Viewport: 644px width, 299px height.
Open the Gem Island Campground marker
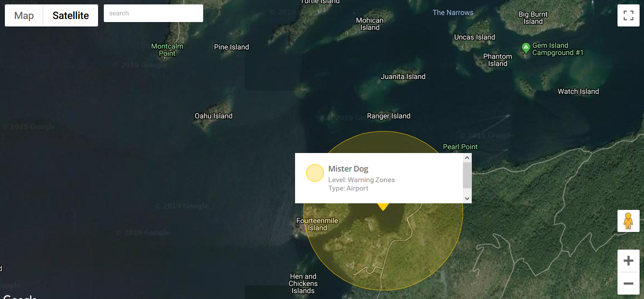(526, 48)
